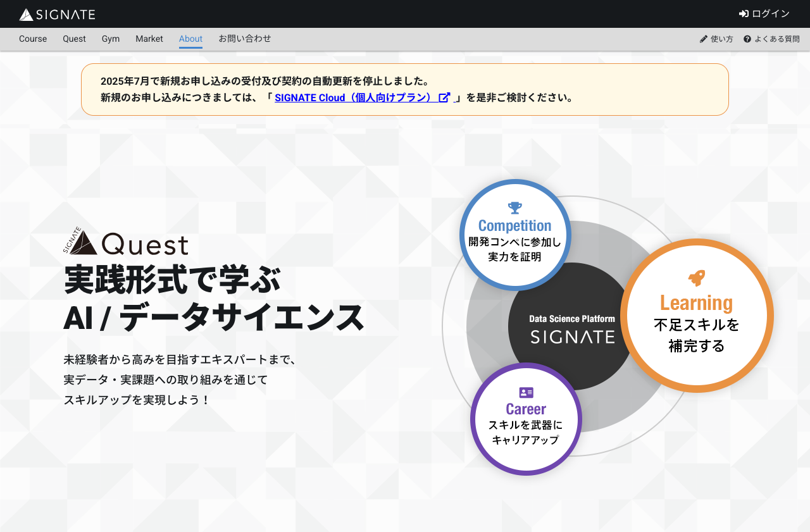
Task: Go to the Quest tab
Action: pos(74,39)
